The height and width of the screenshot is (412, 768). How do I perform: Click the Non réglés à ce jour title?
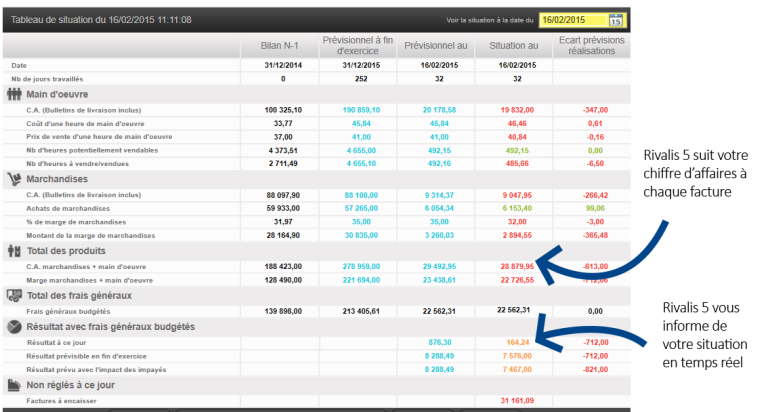(x=71, y=385)
